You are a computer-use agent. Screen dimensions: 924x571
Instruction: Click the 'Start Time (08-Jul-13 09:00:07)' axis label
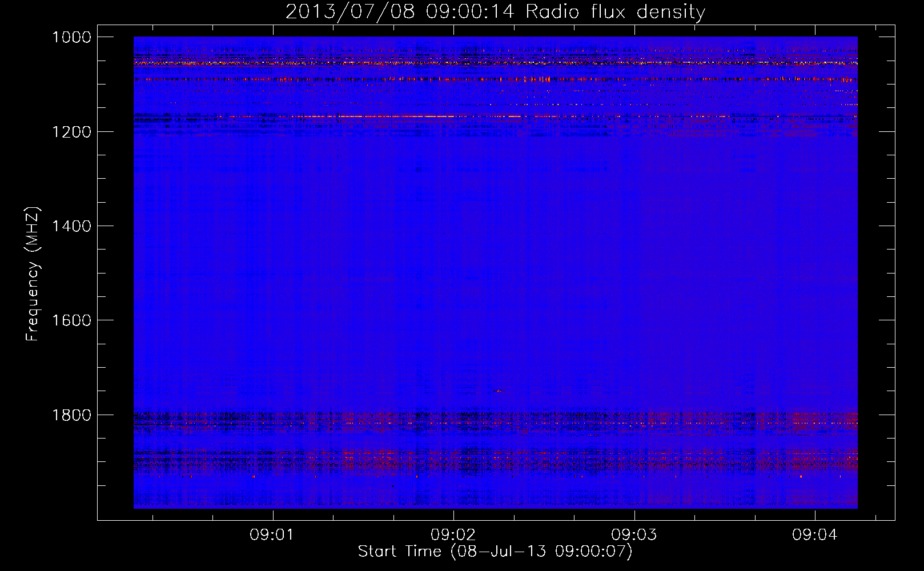(x=495, y=552)
